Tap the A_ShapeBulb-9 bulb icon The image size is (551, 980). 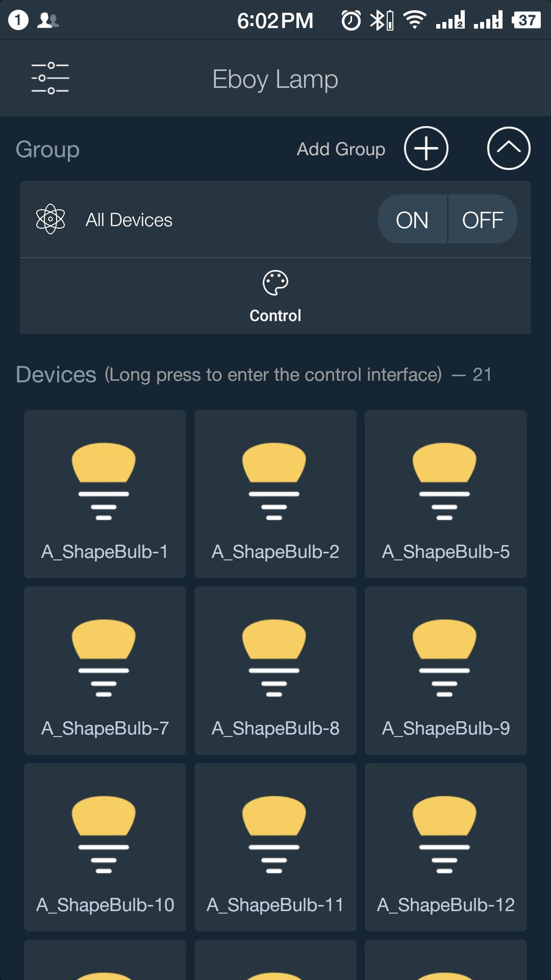coord(445,658)
